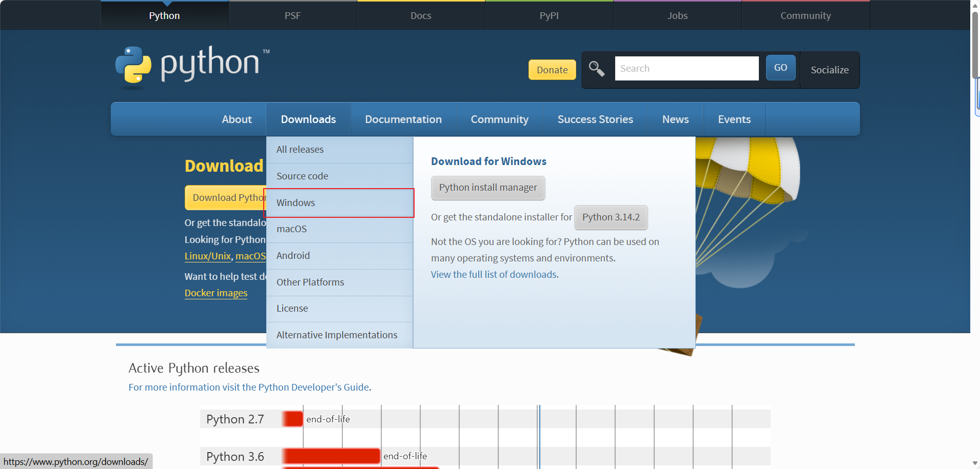Focus the Search input field

[687, 68]
